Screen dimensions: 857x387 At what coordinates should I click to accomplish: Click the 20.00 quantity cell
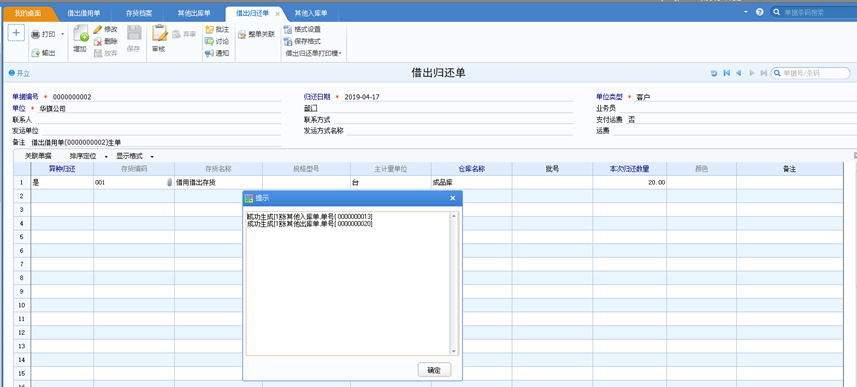pyautogui.click(x=630, y=183)
